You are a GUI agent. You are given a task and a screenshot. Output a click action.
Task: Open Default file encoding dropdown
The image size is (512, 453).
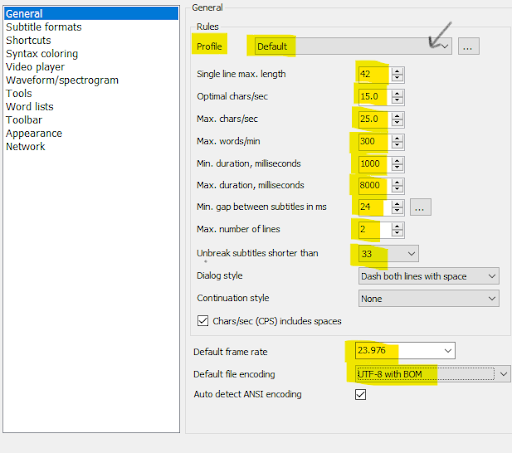432,374
